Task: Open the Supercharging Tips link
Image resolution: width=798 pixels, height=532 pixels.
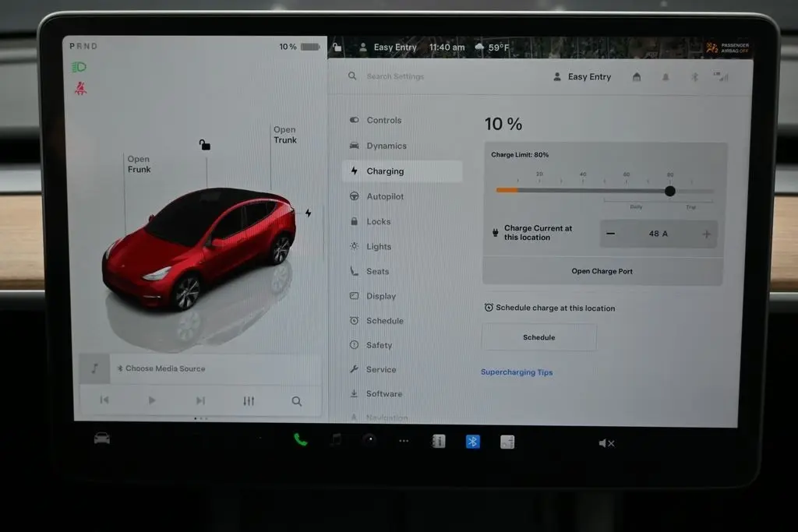Action: [517, 372]
